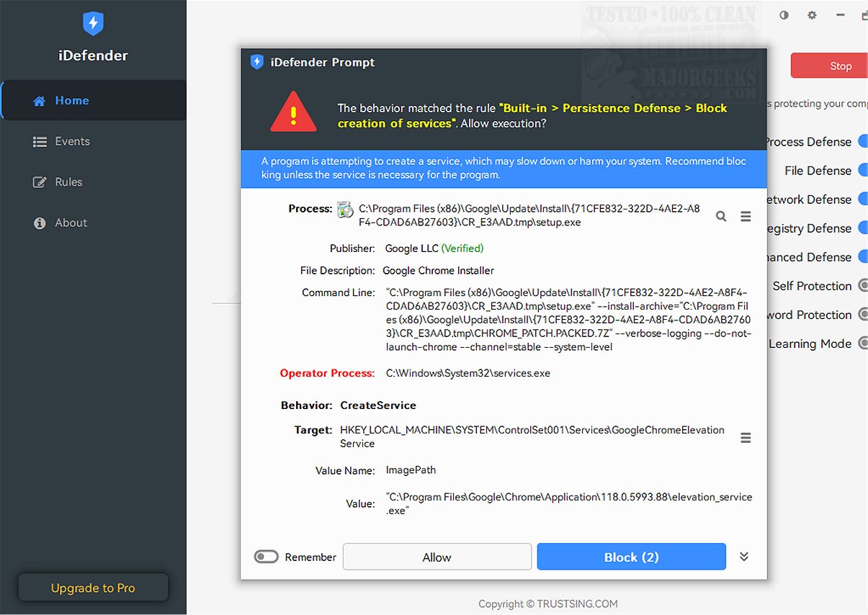Open the Events tab
The width and height of the screenshot is (868, 615).
coord(72,141)
